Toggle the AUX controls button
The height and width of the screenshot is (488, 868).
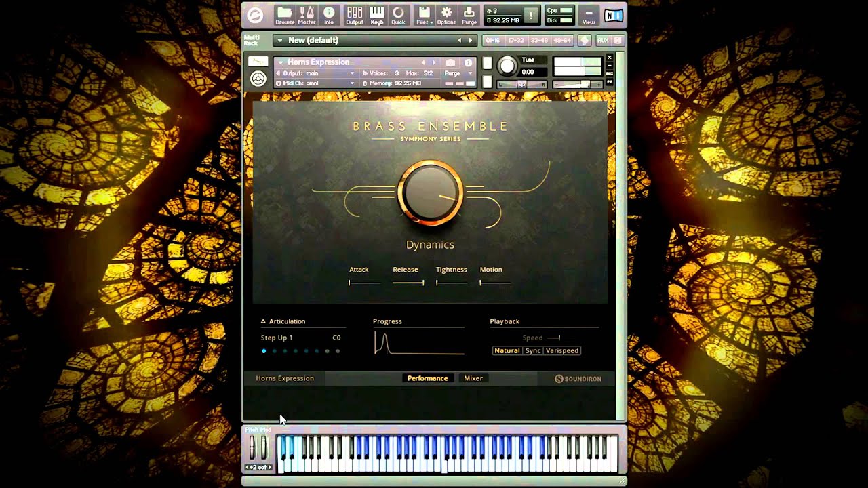pos(601,41)
